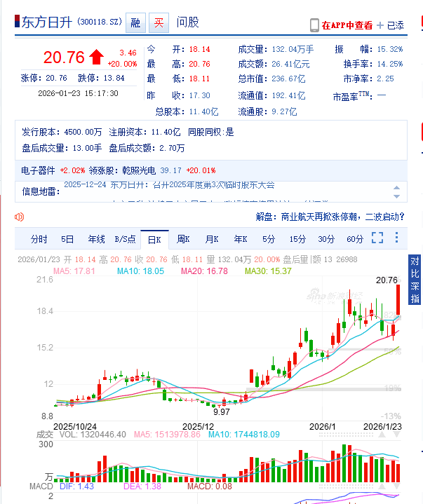
Task: Switch to B/S点 tab
Action: pyautogui.click(x=125, y=239)
